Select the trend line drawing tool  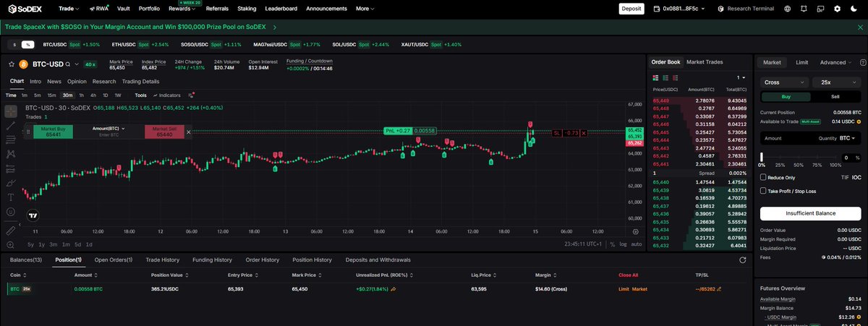(x=11, y=126)
